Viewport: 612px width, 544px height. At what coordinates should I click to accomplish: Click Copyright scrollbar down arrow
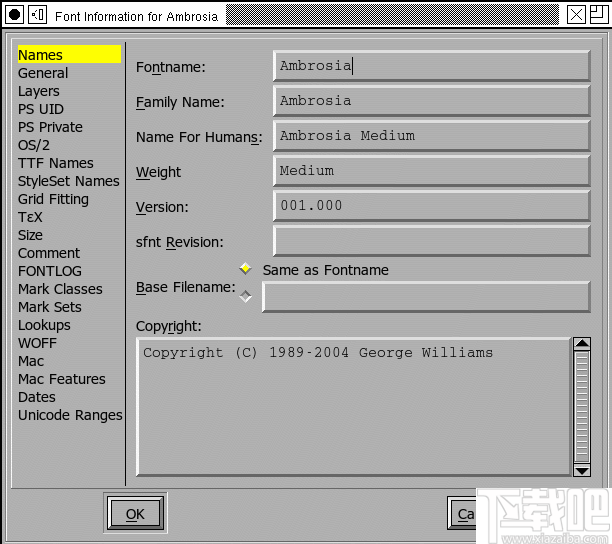click(582, 471)
